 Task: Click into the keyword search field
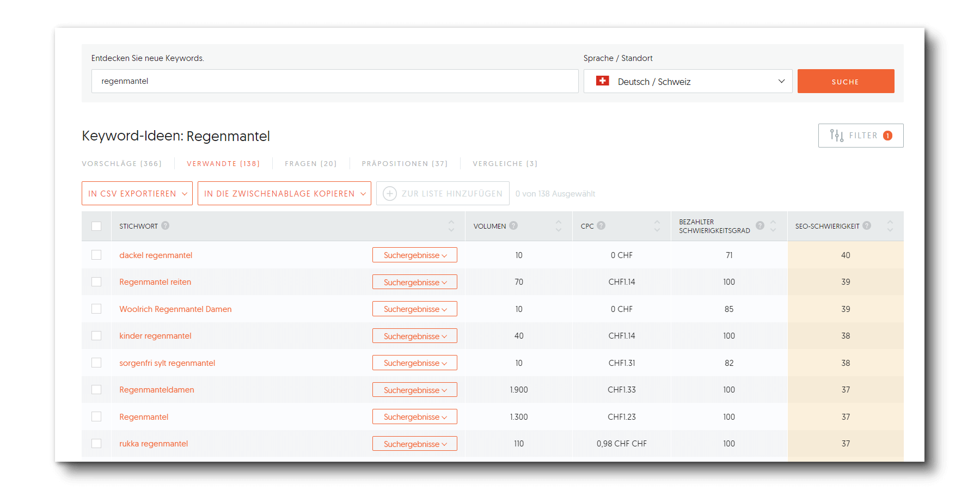point(334,81)
